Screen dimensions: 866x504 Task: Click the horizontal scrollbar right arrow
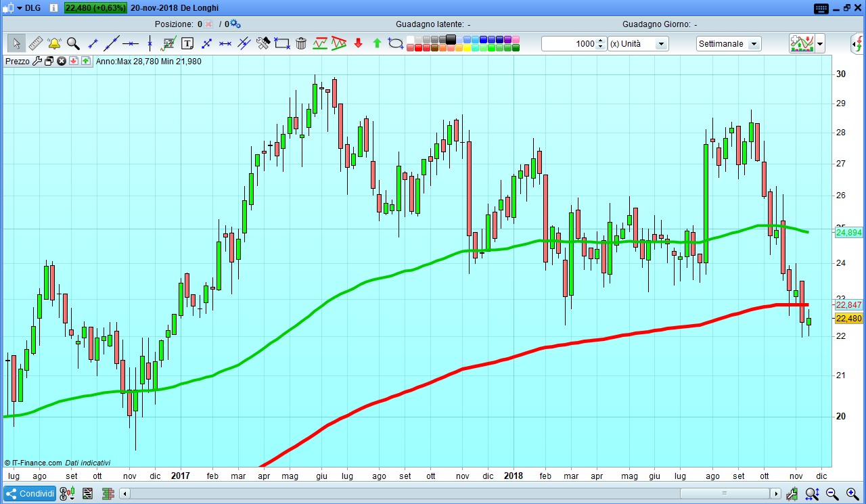click(777, 494)
